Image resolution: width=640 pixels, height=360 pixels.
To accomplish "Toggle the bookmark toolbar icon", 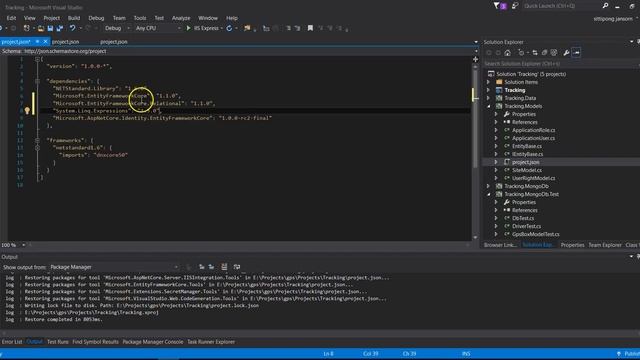I will (310, 28).
